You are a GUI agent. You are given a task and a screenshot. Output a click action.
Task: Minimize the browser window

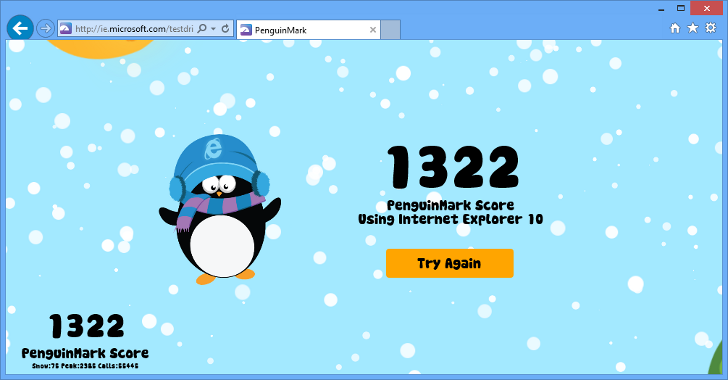[661, 9]
